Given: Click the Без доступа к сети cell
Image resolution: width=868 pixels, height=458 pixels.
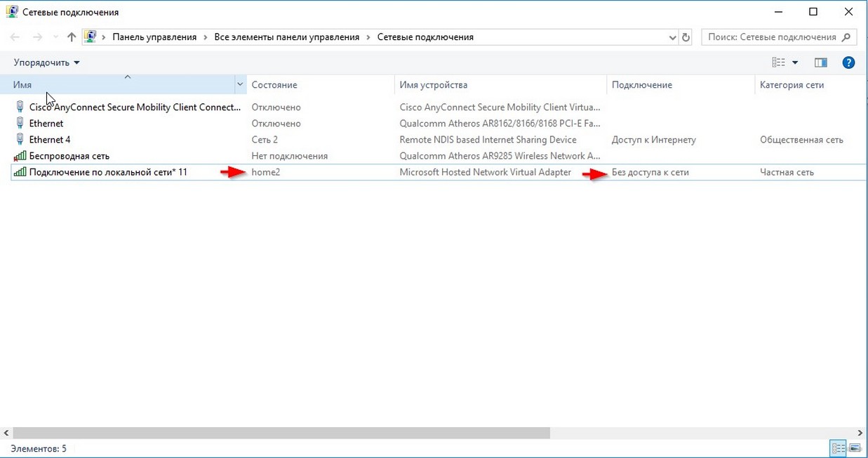Looking at the screenshot, I should point(650,172).
